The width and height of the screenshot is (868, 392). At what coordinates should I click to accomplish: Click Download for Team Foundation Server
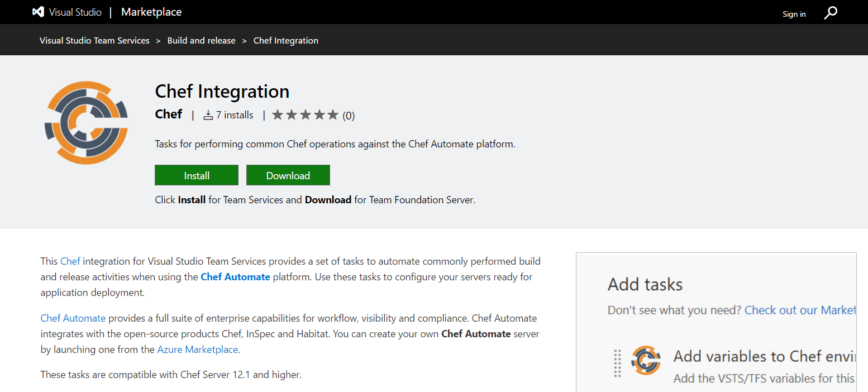click(x=288, y=175)
